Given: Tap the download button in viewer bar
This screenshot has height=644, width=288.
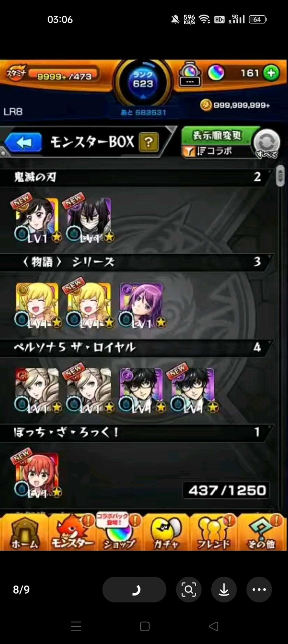Looking at the screenshot, I should point(224,589).
